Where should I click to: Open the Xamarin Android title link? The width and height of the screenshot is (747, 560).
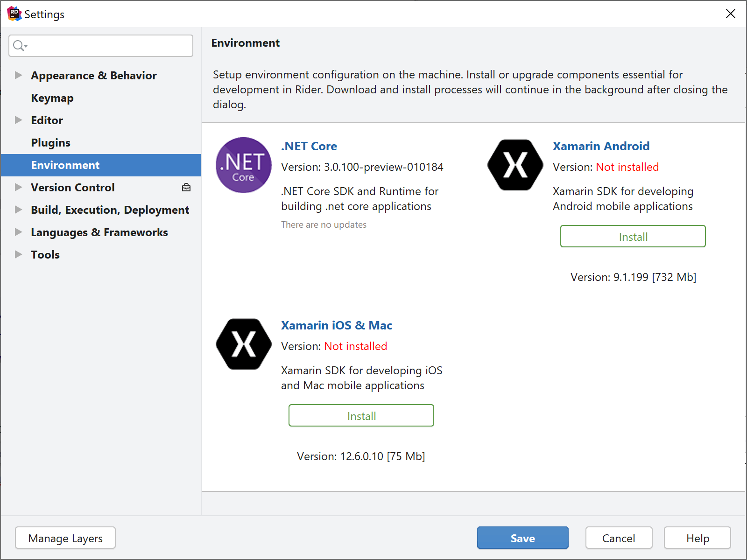(601, 146)
